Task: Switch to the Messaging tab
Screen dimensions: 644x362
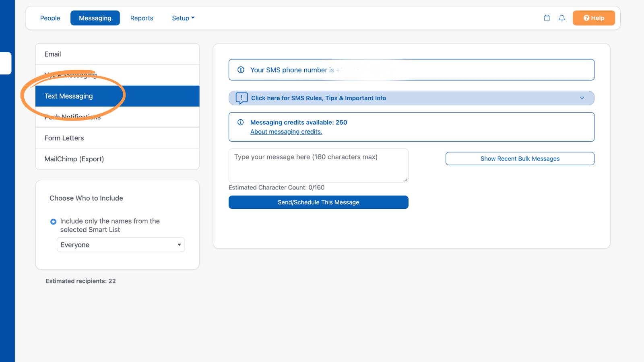Action: (x=95, y=18)
